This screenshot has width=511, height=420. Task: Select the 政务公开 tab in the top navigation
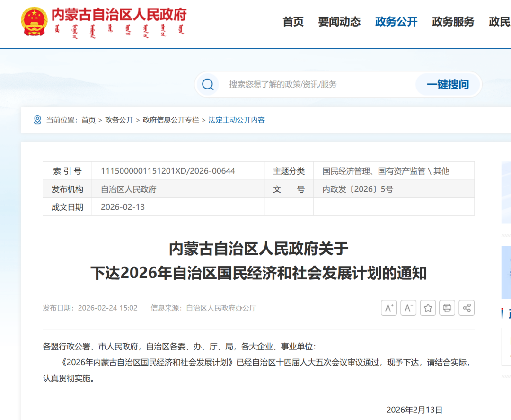pos(396,22)
